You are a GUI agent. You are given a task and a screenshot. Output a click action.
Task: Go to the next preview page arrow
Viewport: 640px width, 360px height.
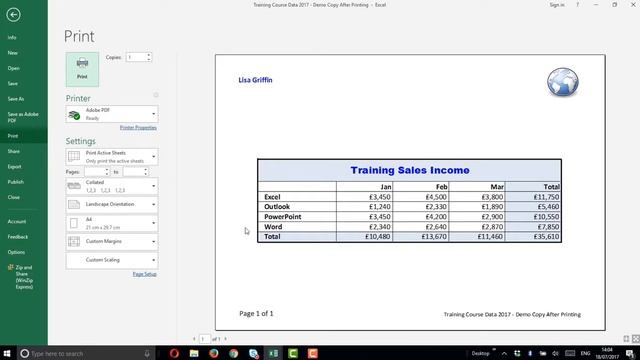pyautogui.click(x=225, y=339)
